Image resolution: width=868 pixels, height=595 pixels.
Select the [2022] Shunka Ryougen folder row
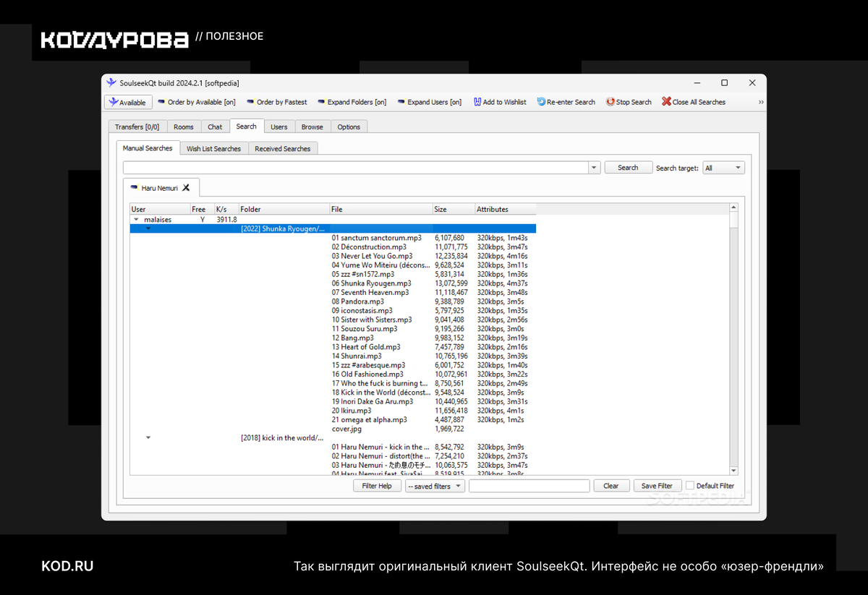(x=333, y=228)
